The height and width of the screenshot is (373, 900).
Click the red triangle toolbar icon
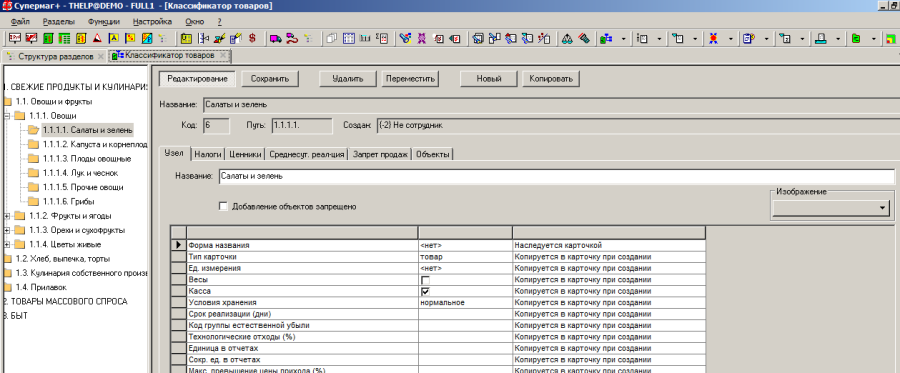pos(98,38)
